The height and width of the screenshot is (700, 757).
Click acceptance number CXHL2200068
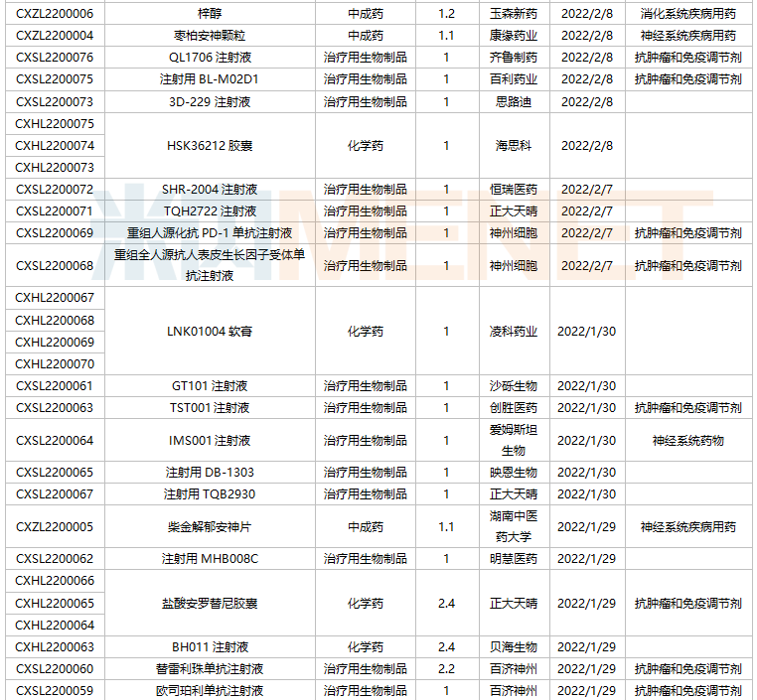pyautogui.click(x=55, y=321)
